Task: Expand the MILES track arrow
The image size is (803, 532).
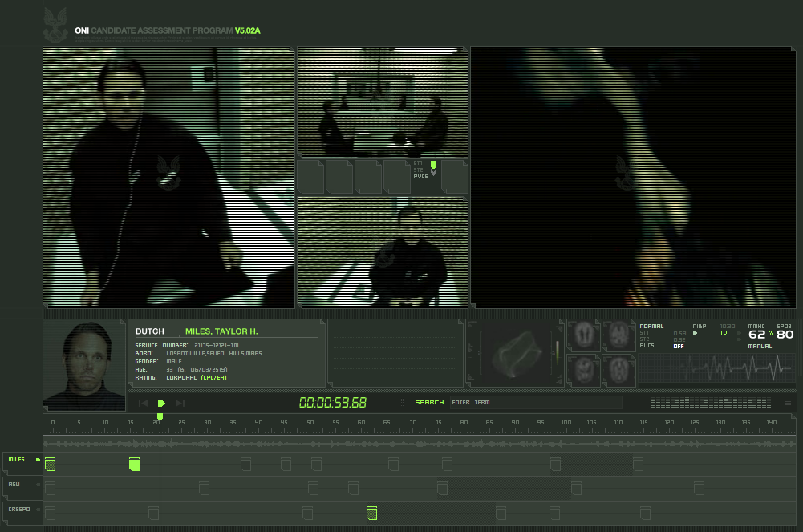Action: [x=38, y=460]
